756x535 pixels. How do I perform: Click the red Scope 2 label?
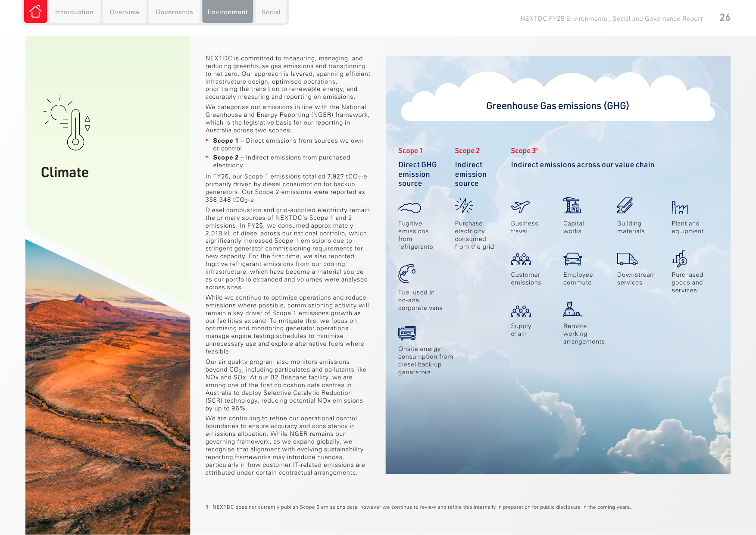coord(467,150)
